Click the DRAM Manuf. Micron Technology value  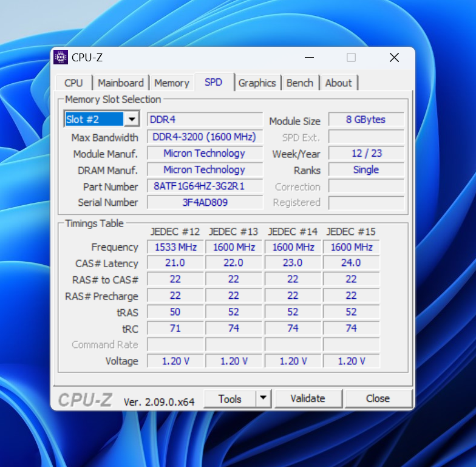[x=205, y=169]
